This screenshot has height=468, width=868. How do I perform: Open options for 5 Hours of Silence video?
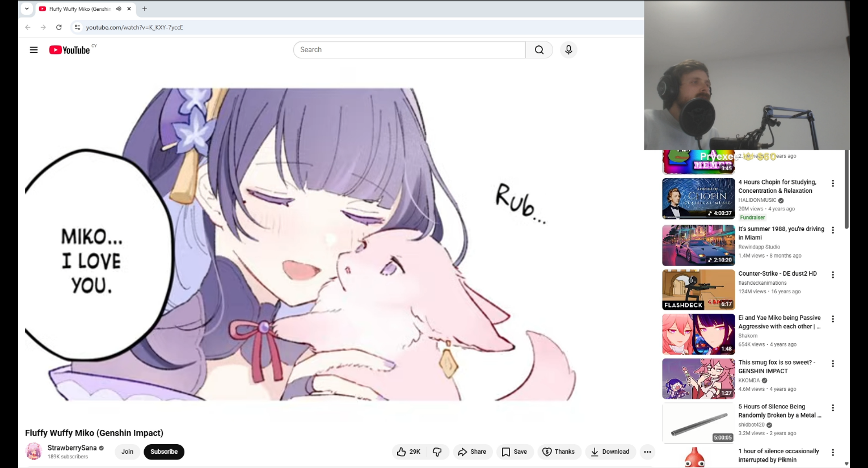[x=833, y=408]
